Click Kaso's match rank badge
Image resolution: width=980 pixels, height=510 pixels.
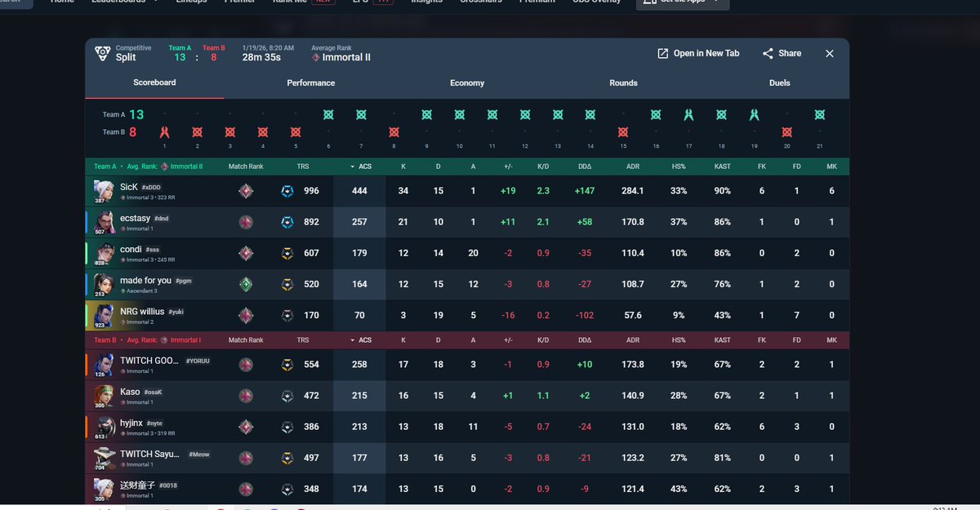pos(245,396)
